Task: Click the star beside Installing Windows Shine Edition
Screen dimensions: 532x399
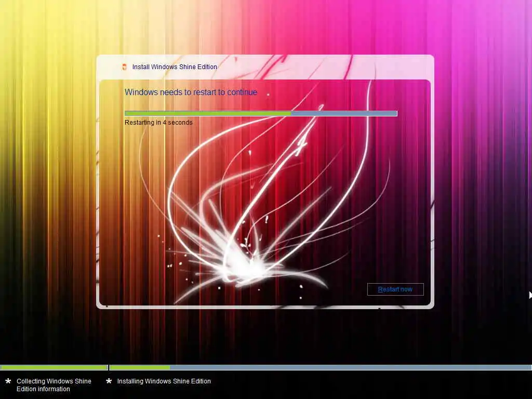Action: tap(109, 381)
